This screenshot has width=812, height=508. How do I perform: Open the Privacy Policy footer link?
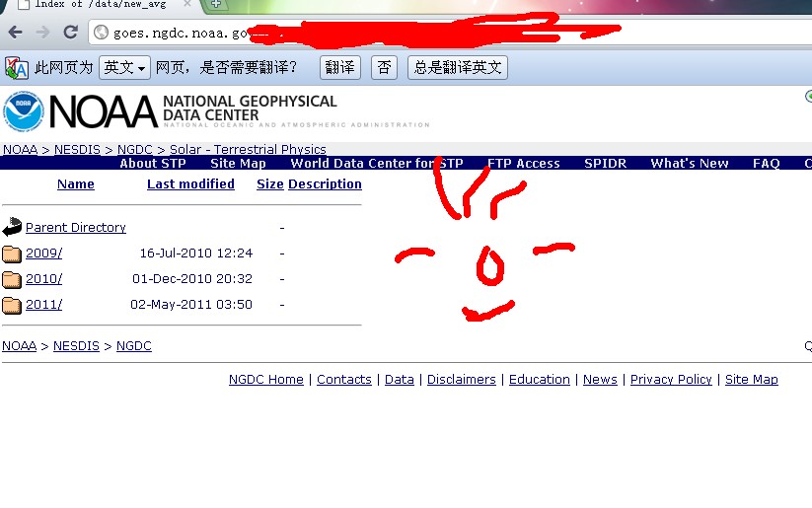click(x=671, y=380)
